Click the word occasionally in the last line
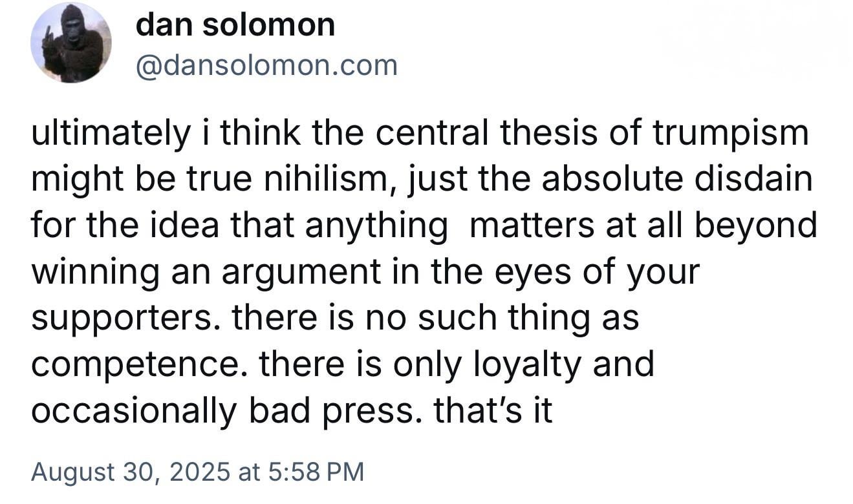This screenshot has height=504, width=853. pos(134,411)
